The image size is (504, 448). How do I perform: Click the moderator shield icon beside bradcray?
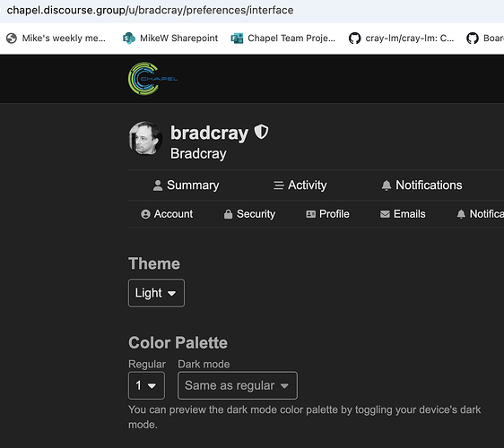pos(261,132)
